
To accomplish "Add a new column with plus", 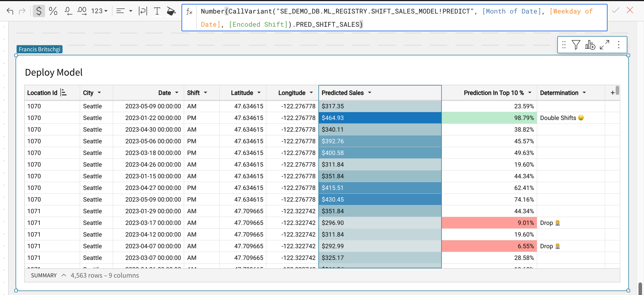I will 612,93.
